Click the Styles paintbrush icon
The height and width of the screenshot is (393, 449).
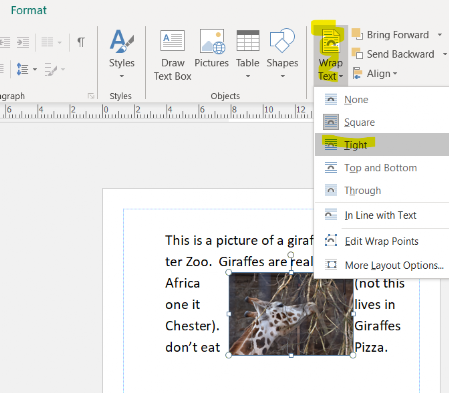pos(122,41)
